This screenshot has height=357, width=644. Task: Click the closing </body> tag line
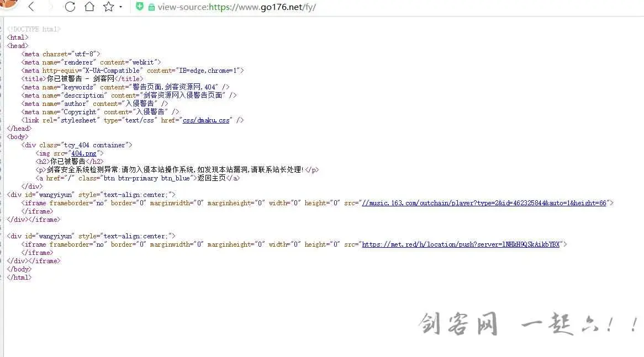point(19,269)
